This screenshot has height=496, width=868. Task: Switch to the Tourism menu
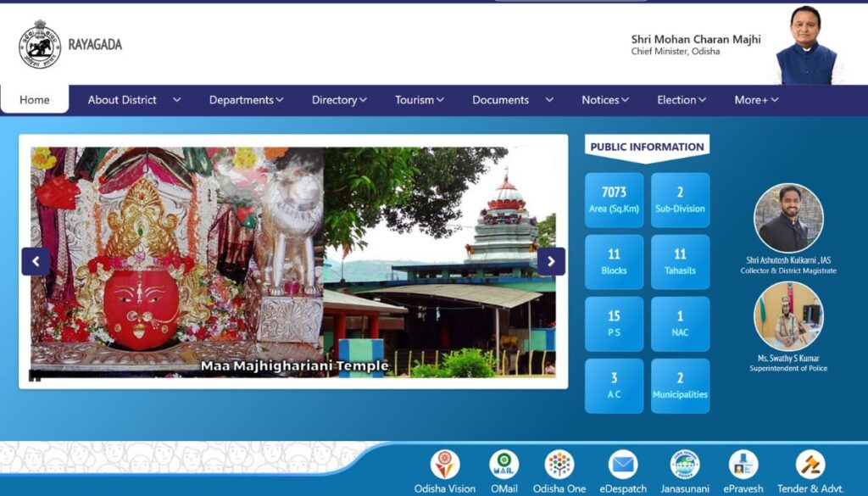[417, 99]
